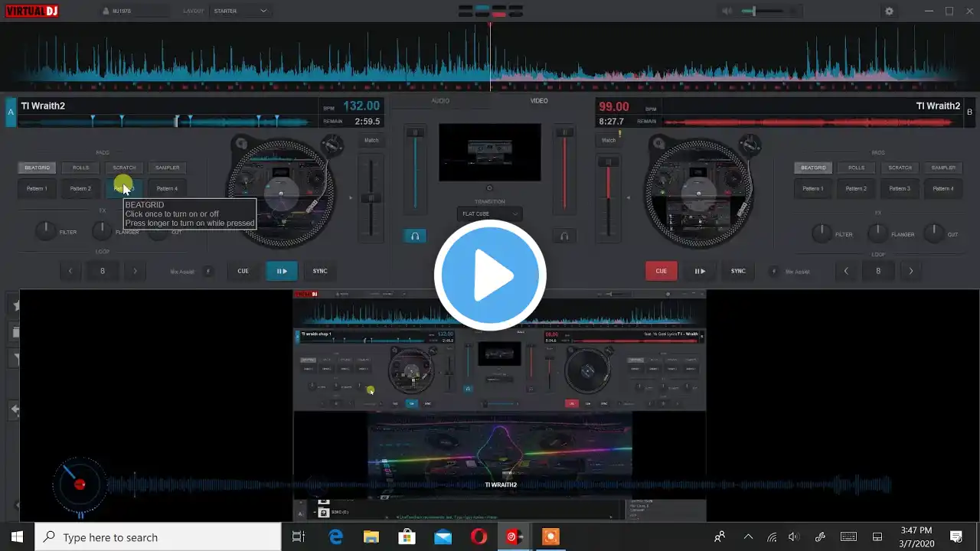Trigger Pattern 3 pad on deck B
Image resolution: width=980 pixels, height=551 pixels.
[900, 188]
